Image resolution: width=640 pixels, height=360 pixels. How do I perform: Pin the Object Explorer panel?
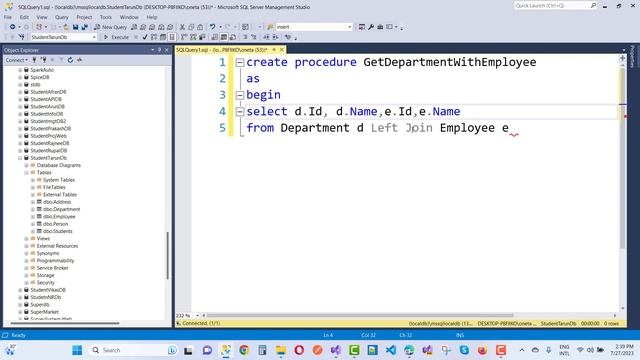(160, 50)
